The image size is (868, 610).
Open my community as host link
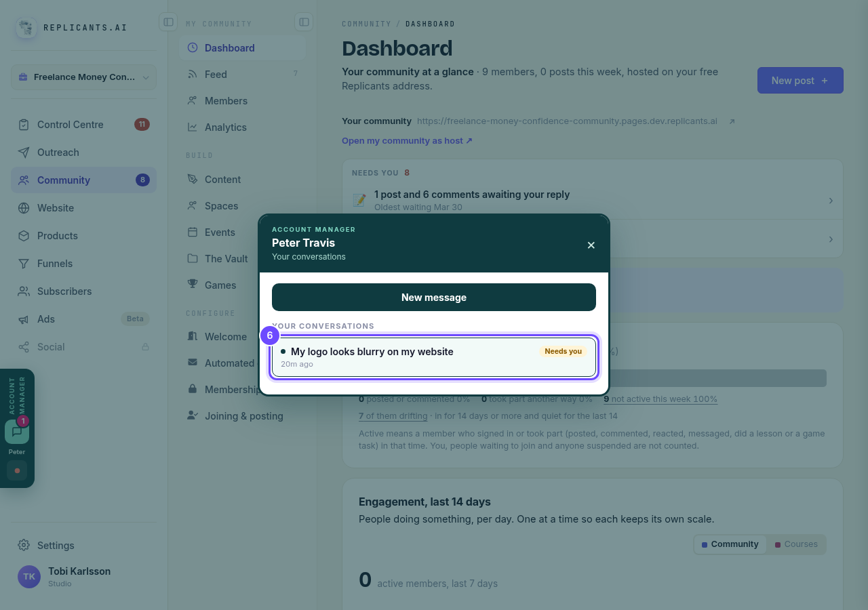pyautogui.click(x=407, y=140)
